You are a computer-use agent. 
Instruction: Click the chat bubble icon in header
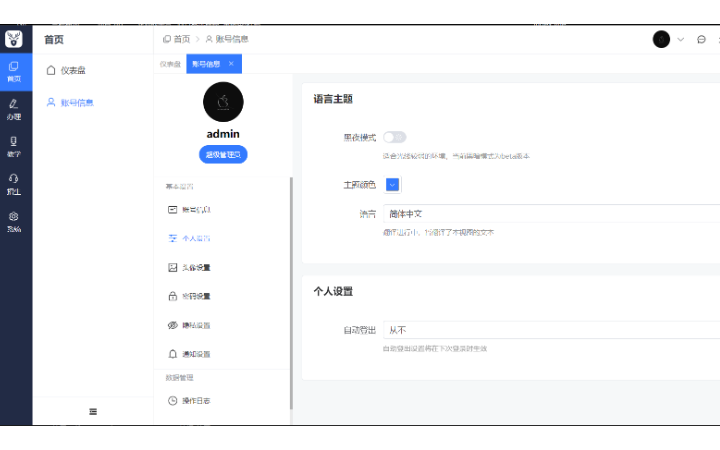coord(701,39)
